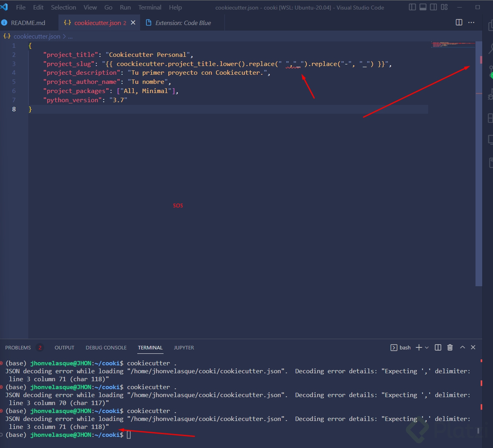Screen dimensions: 493x448
Task: Expand the terminal launch profile dropdown arrow
Action: [427, 347]
